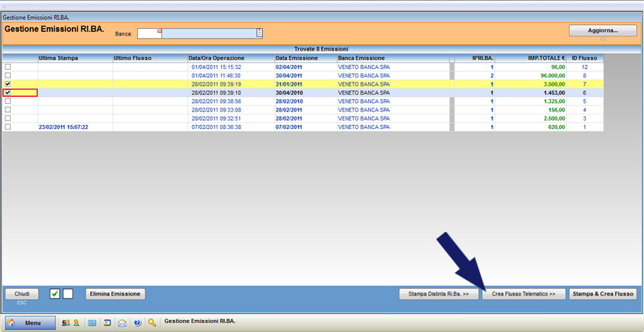Open the envelope mail icon
Viewport: 644px width, 332px height.
[x=122, y=323]
